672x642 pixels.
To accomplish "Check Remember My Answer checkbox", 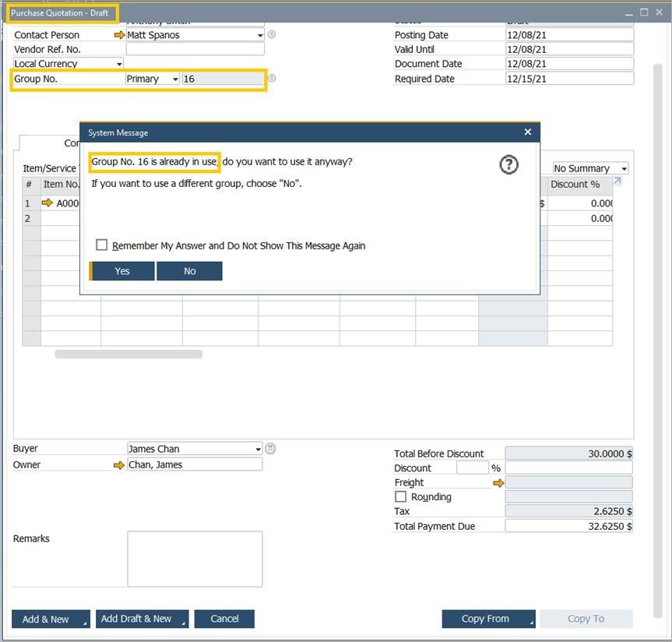I will (102, 245).
